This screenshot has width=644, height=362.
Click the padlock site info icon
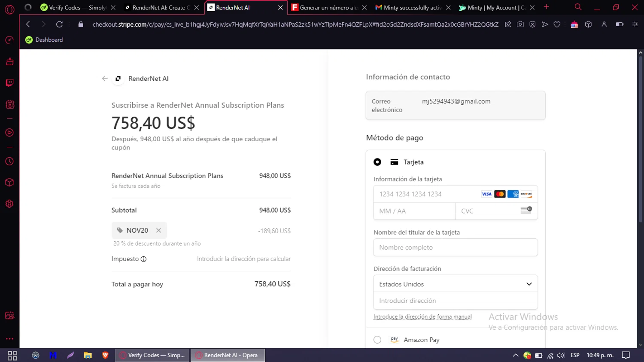click(81, 24)
